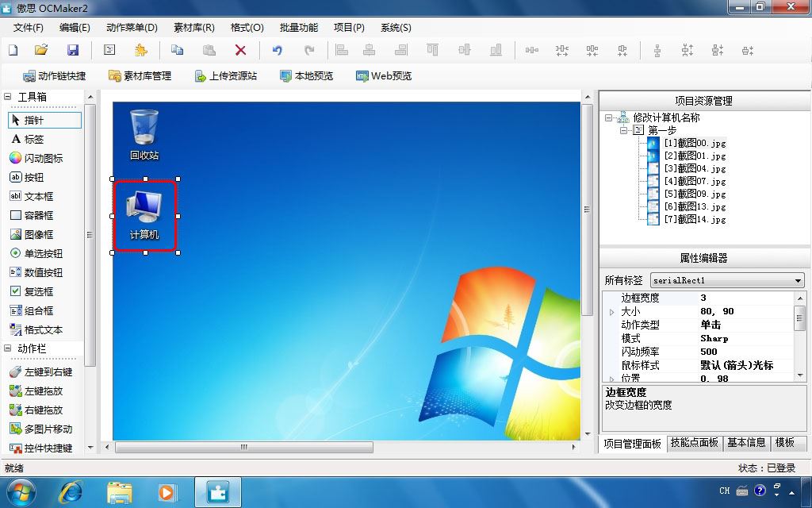Click the 动作链快捷 button

55,75
